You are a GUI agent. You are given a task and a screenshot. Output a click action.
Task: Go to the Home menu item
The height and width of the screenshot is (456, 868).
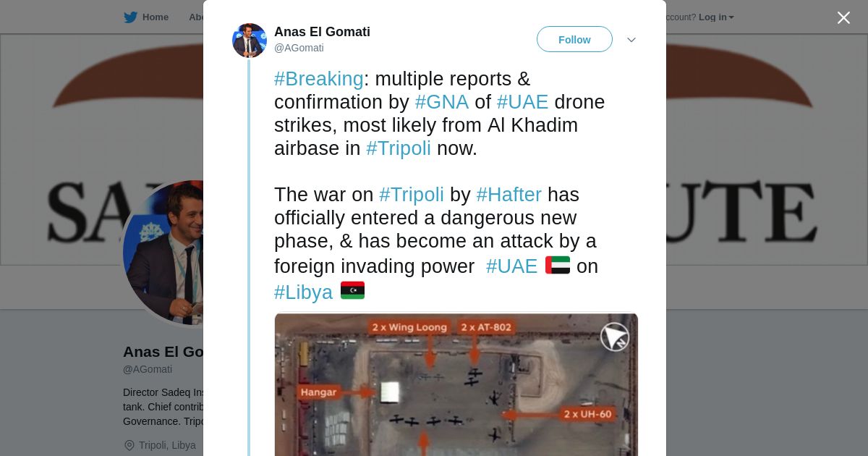pos(156,17)
